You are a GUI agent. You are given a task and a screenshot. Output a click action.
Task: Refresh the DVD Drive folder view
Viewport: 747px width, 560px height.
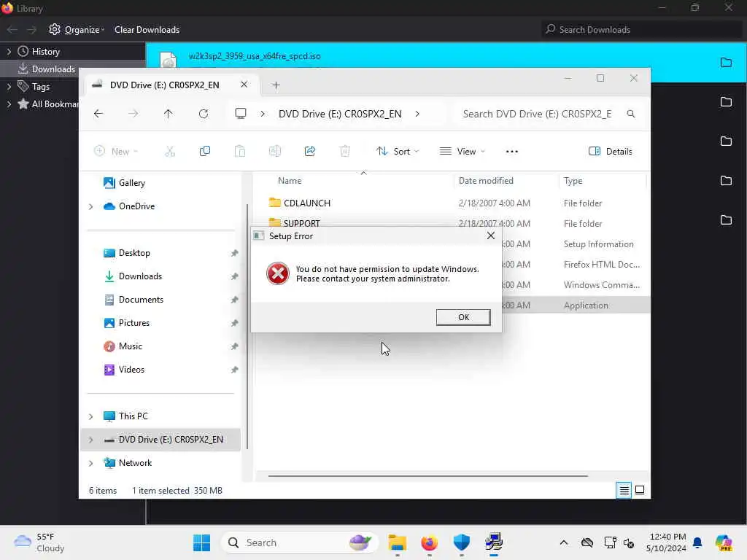(x=204, y=114)
